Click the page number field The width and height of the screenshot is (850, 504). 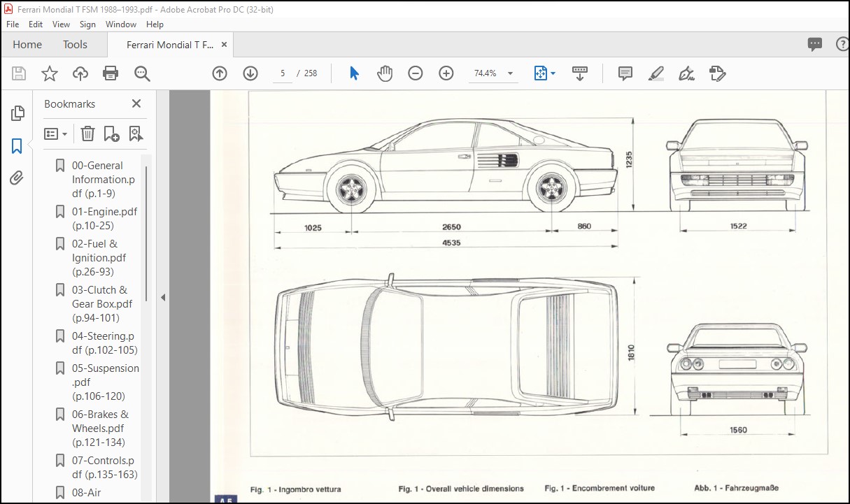click(x=282, y=73)
